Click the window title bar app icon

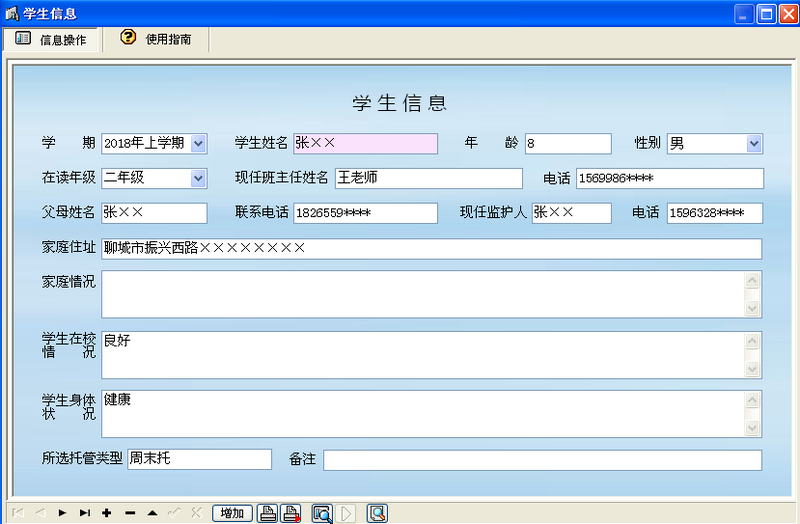pos(11,14)
